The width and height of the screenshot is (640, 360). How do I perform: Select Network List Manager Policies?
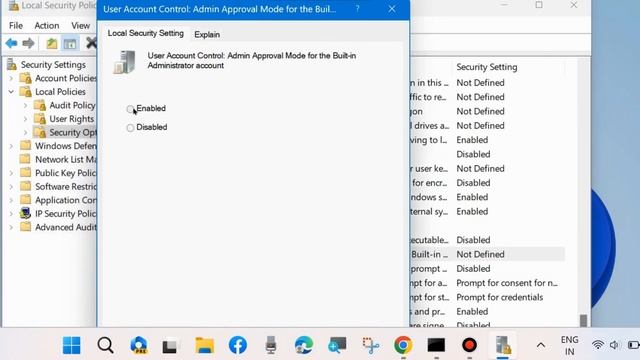click(66, 159)
